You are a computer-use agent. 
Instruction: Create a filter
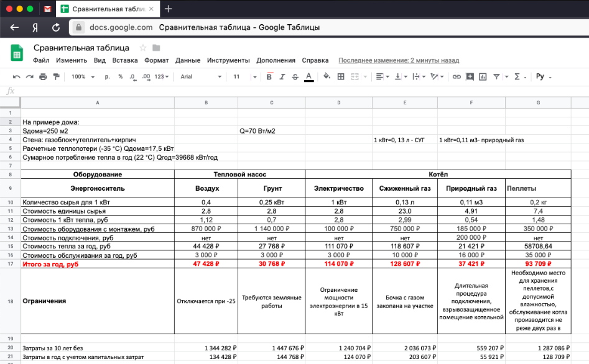[x=496, y=77]
